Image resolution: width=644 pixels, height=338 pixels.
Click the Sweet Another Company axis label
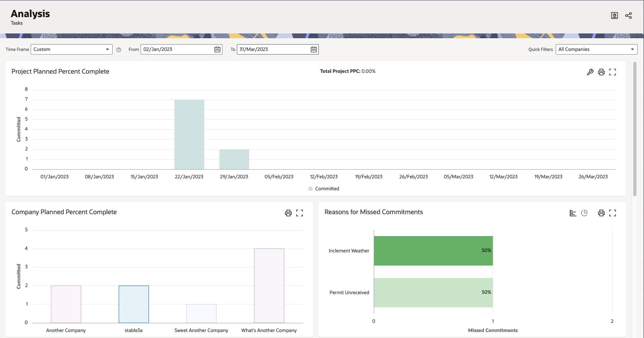coord(201,330)
